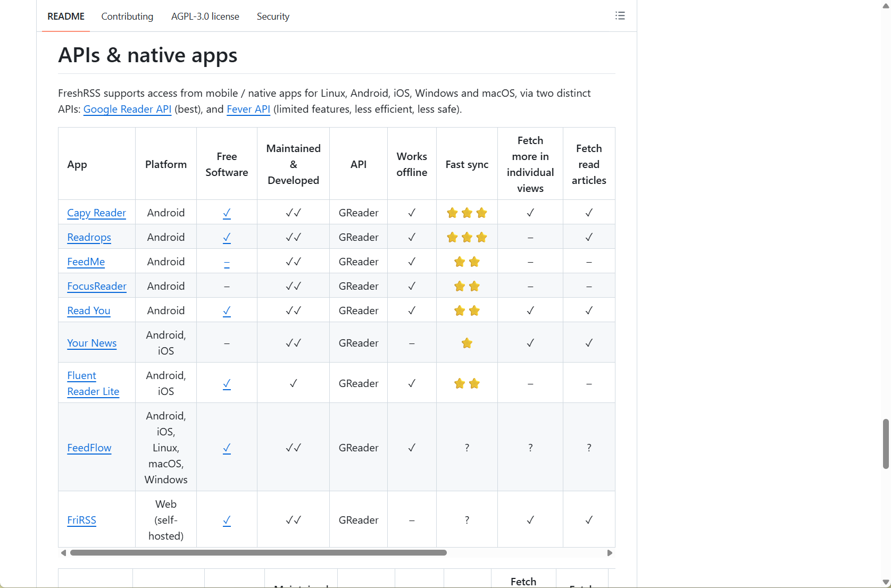Click the "Free Software" column header
Screen dimensions: 891x588
point(227,164)
